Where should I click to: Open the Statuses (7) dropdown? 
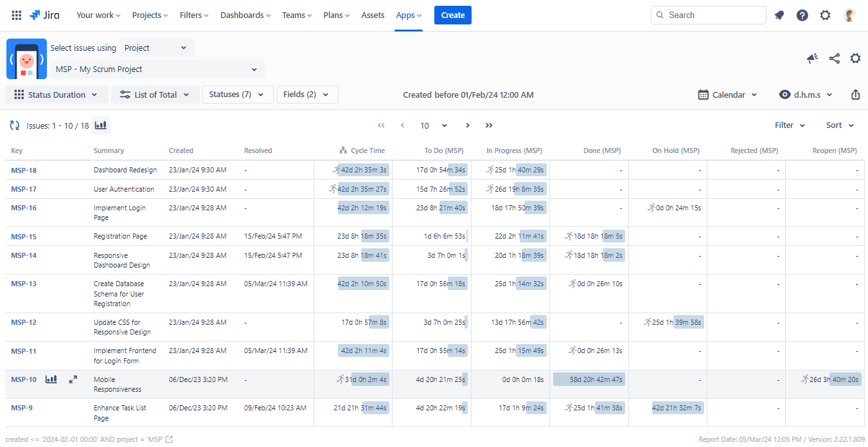238,94
